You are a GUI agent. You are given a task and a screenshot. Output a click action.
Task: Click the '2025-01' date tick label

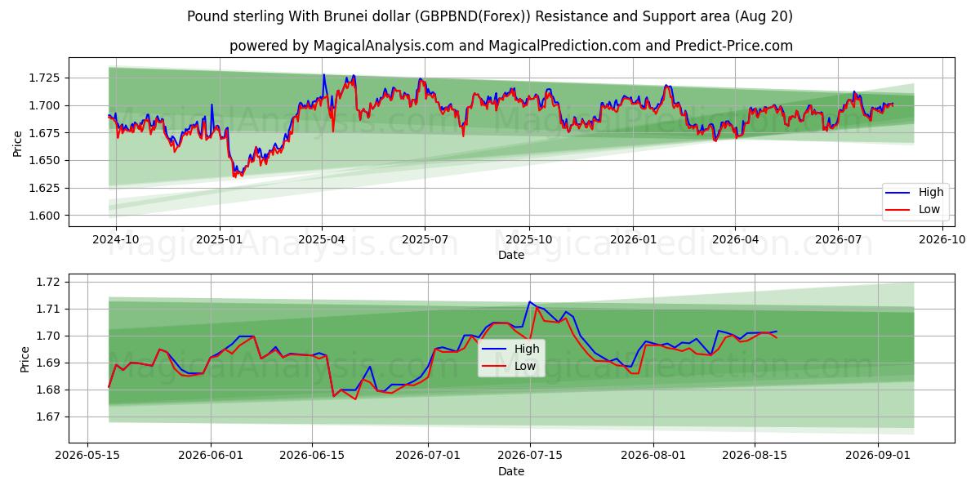[219, 239]
